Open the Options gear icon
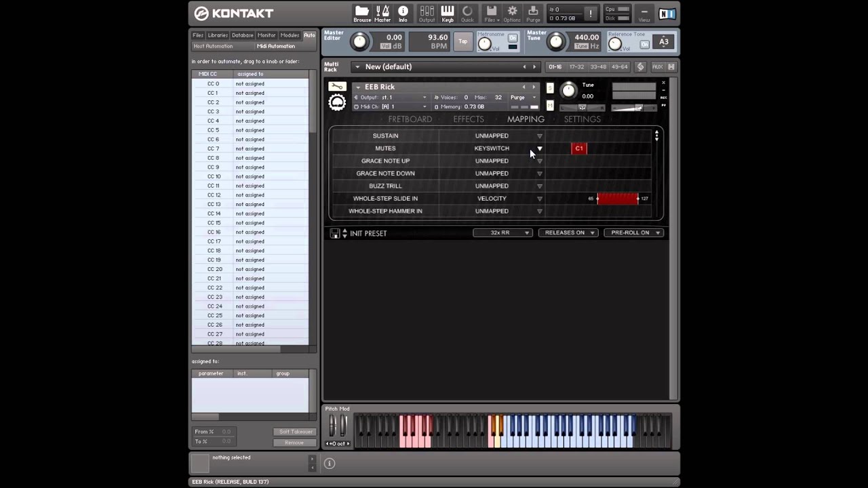Viewport: 868px width, 488px height. (x=512, y=14)
